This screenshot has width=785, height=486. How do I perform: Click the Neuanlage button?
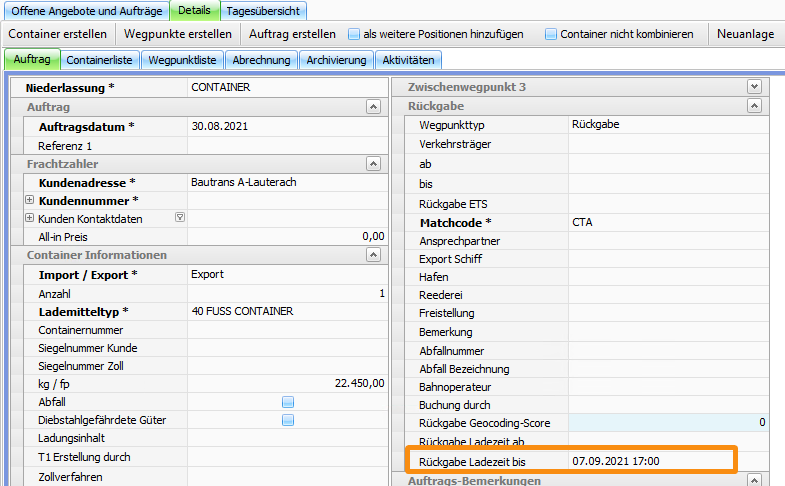point(745,34)
